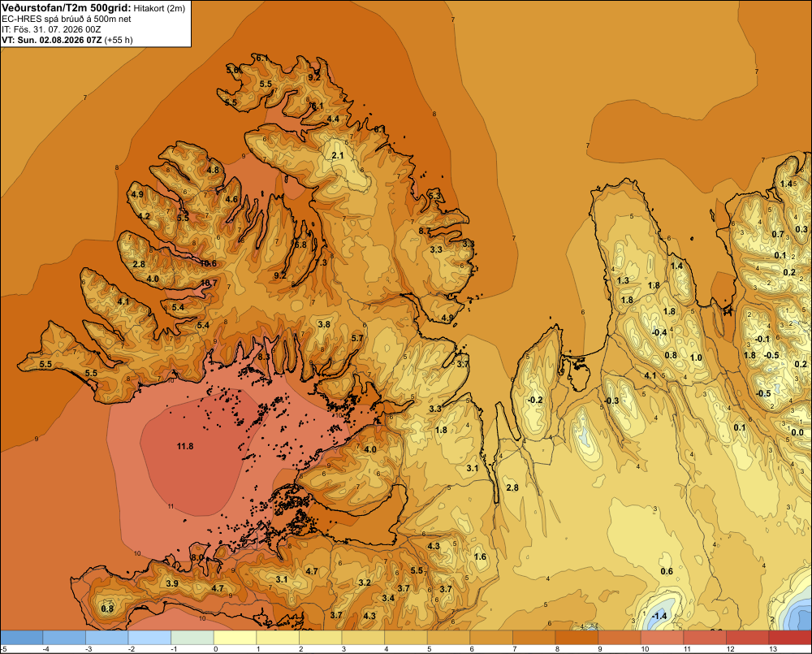Click the legend tick label -5
This screenshot has height=654, width=812.
(x=3, y=649)
